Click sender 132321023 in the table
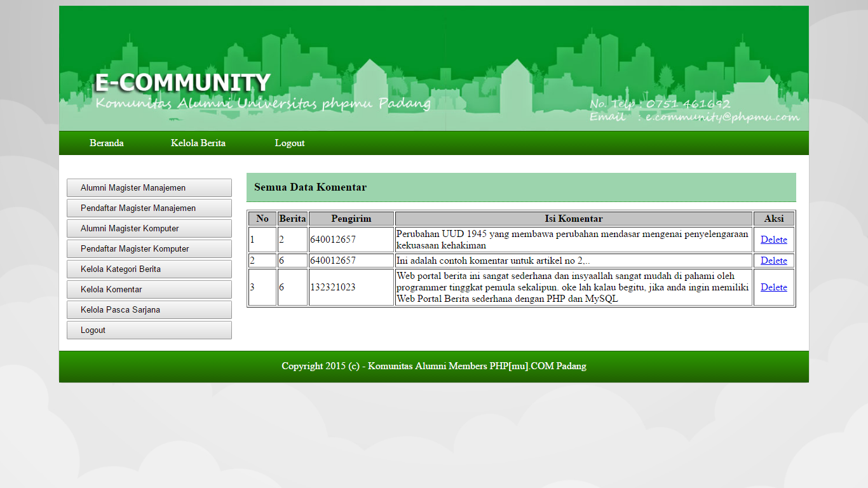The image size is (868, 488). coord(333,287)
